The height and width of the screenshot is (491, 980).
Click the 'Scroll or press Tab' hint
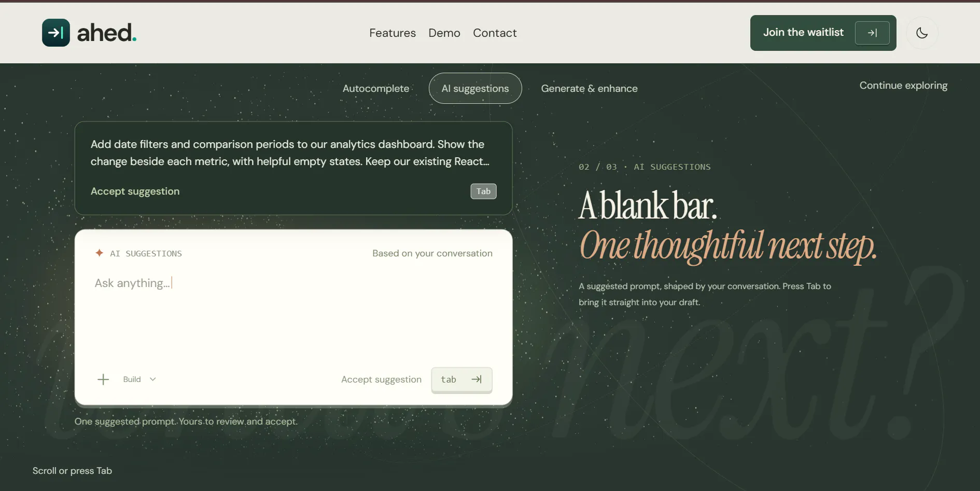[72, 471]
